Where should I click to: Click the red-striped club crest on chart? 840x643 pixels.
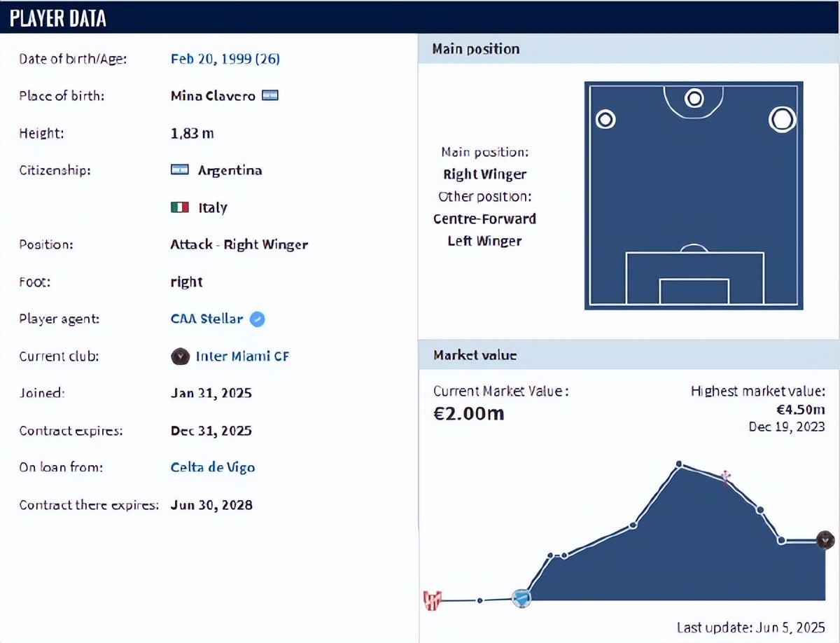click(433, 600)
